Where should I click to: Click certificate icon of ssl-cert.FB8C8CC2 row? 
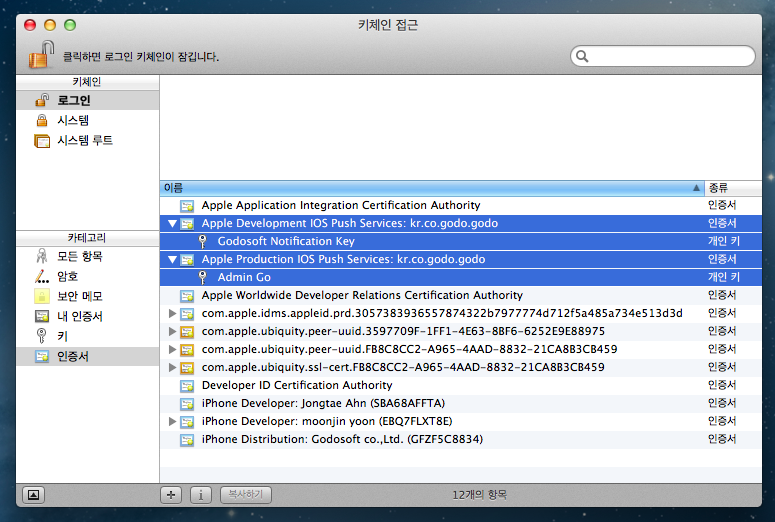tap(187, 368)
